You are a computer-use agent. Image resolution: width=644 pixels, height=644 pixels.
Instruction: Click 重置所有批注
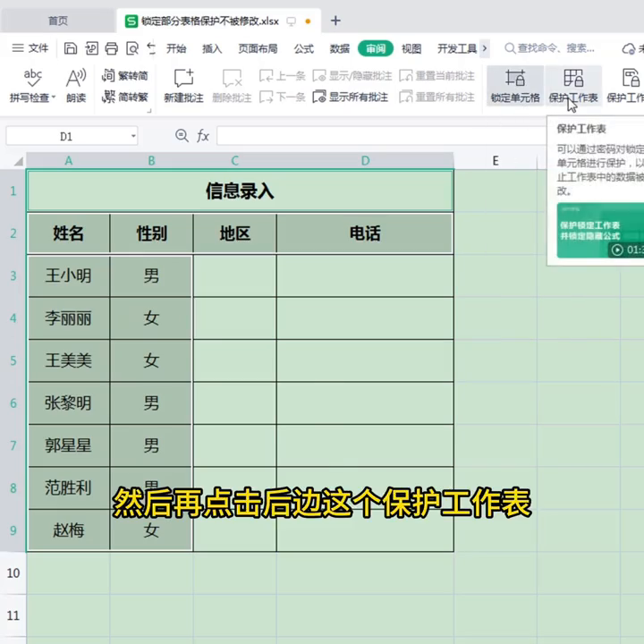pyautogui.click(x=436, y=97)
